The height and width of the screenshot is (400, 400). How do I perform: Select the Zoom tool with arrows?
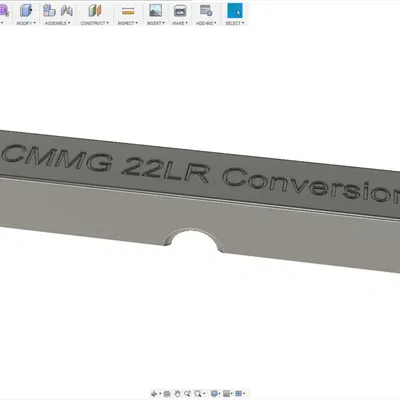[x=187, y=394]
